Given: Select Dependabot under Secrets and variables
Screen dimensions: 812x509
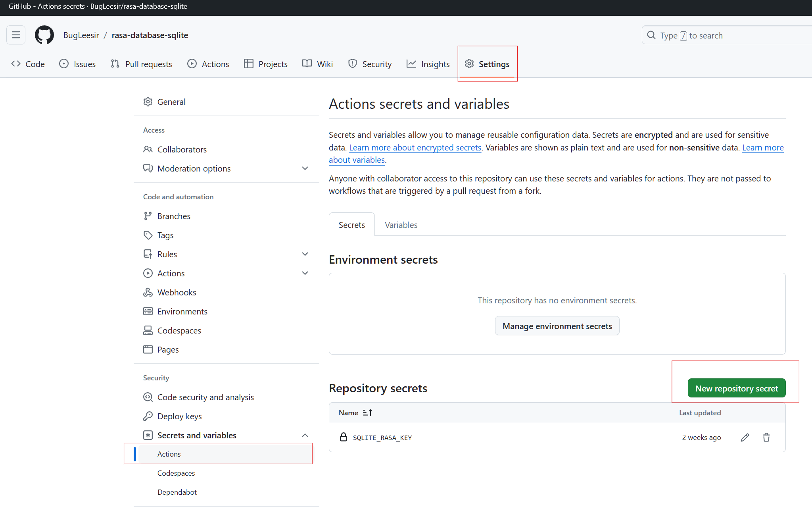Looking at the screenshot, I should tap(177, 492).
